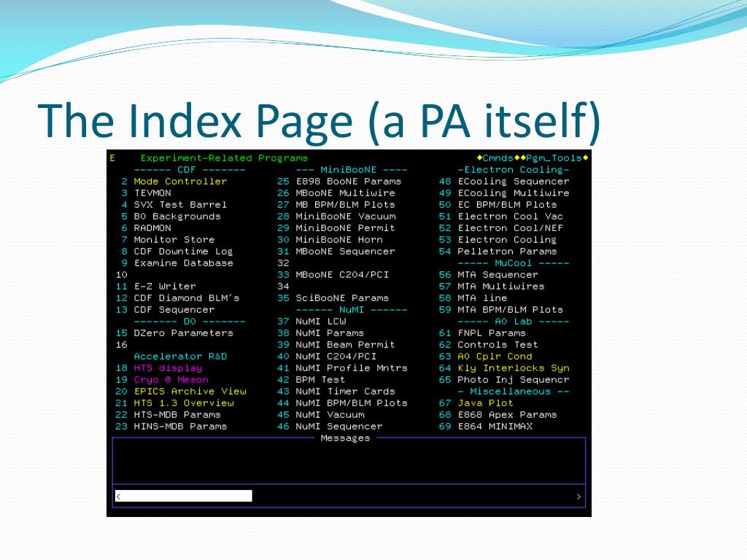Screen dimensions: 747x560
Task: Open HTS-MDB Params entry
Action: [177, 414]
